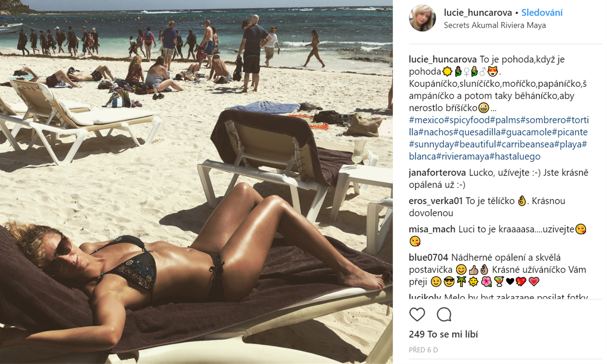Screen dimensions: 607x364
Task: Open the #quesadilla hashtag
Action: [477, 132]
